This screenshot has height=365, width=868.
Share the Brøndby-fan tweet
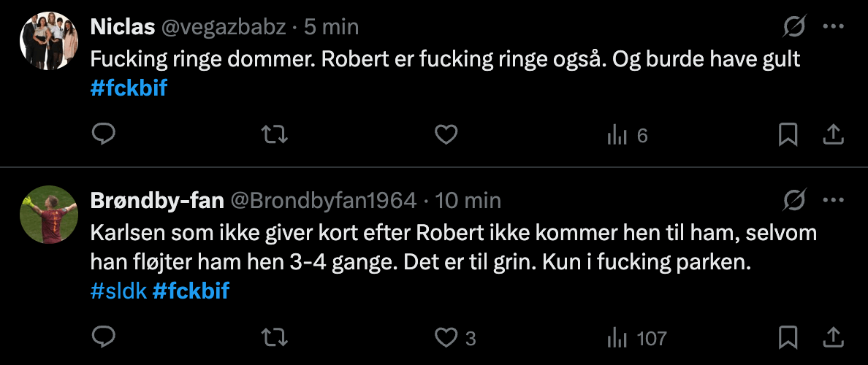tap(834, 337)
